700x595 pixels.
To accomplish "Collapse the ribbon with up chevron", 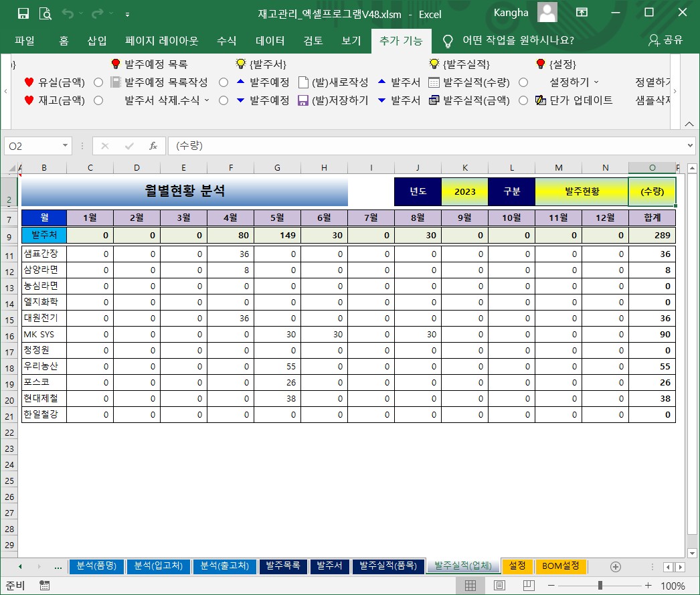I will pos(689,124).
